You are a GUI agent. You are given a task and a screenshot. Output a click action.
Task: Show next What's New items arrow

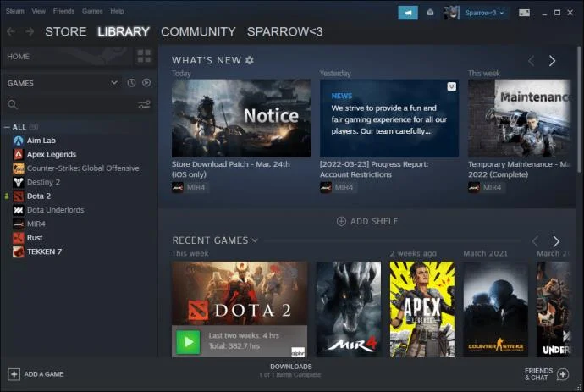552,61
